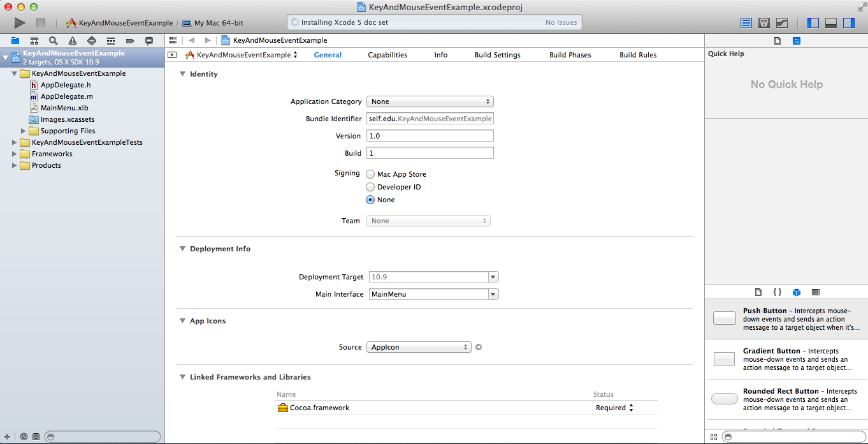
Task: Open the Code Snippet library
Action: click(777, 292)
